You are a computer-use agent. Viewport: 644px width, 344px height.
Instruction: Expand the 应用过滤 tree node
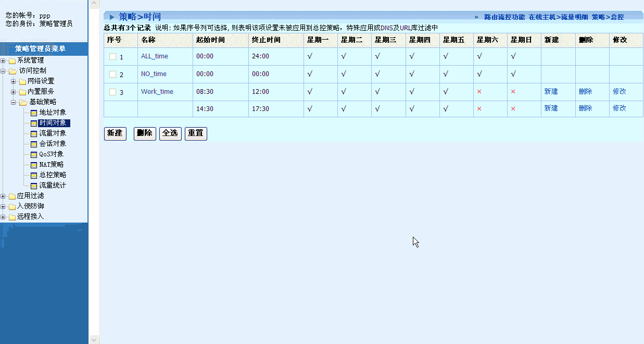[4, 196]
